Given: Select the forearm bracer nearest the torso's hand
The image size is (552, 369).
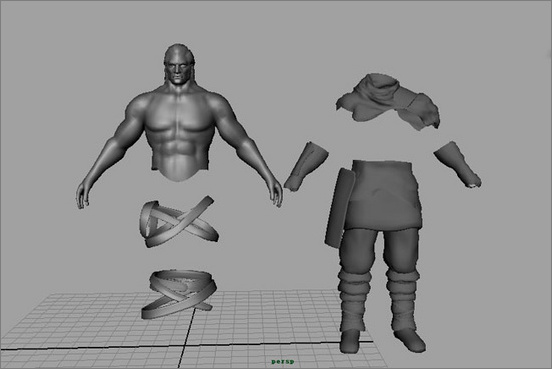Looking at the screenshot, I should pos(306,166).
